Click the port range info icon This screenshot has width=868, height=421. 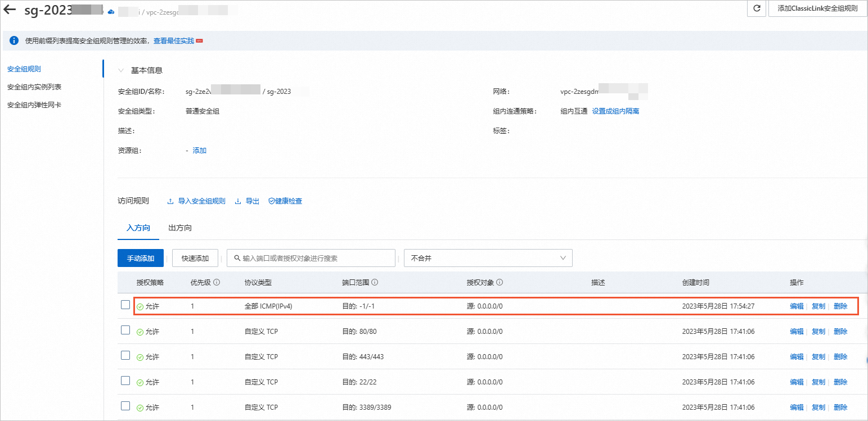point(375,283)
